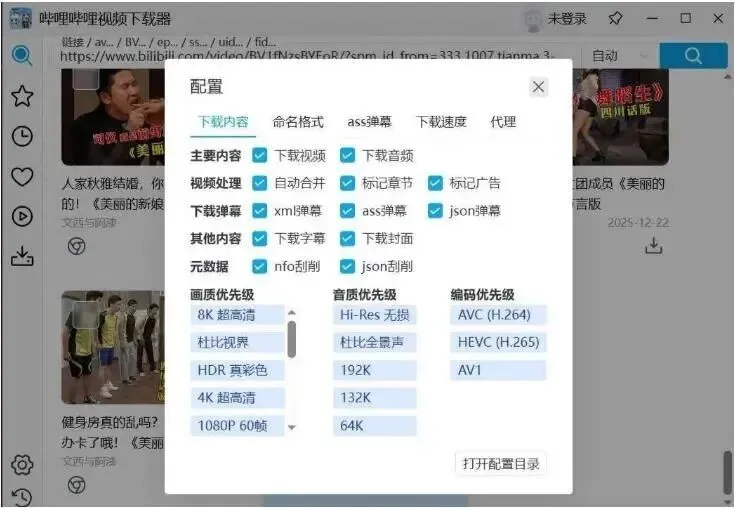
Task: Select HEVC (H.265) codec item
Action: 498,342
